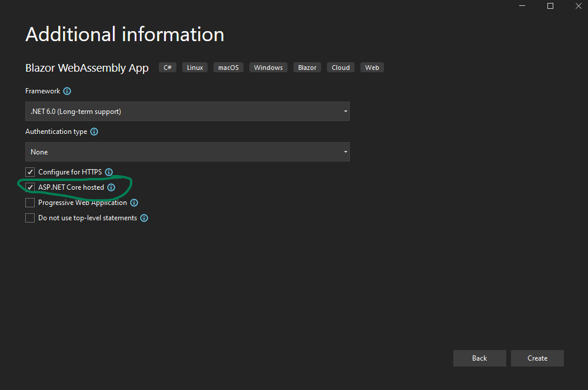Check Do not use top-level statements
Screen dimensions: 588x390
(x=30, y=218)
